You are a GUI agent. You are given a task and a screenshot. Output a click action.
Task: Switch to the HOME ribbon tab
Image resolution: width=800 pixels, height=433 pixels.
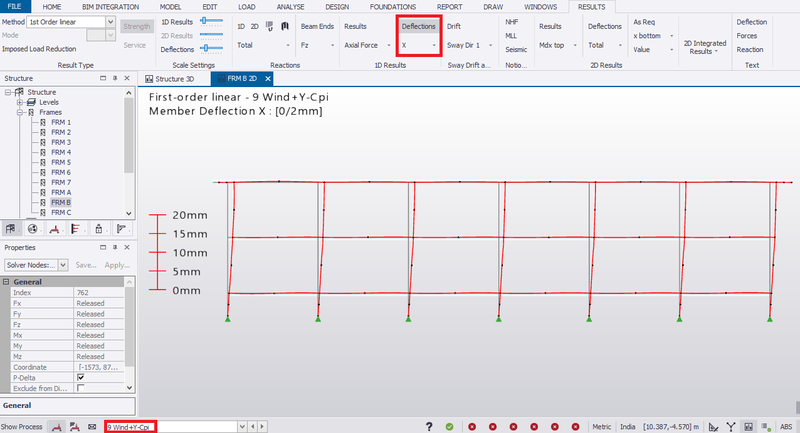(52, 7)
